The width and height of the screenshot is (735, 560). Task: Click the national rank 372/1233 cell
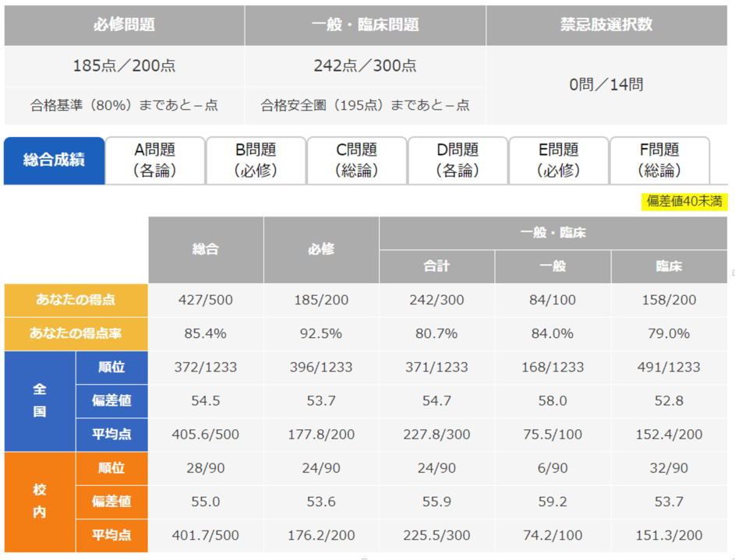[206, 367]
